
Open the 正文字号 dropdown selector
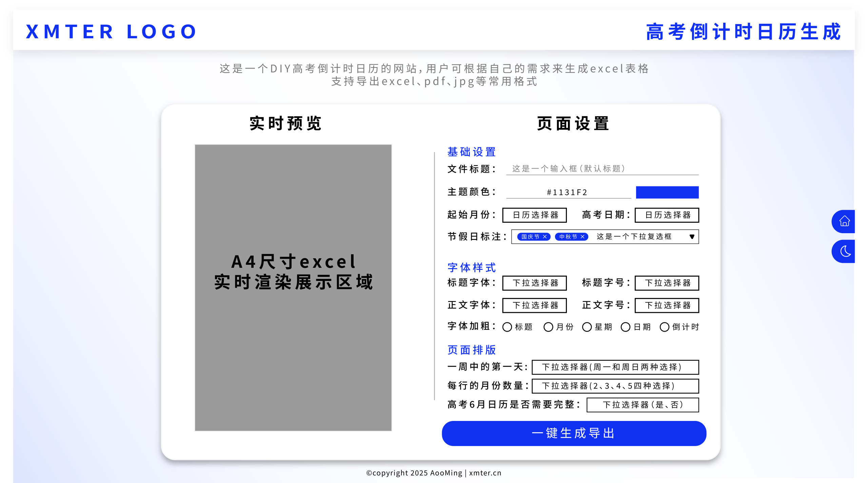[x=667, y=305]
